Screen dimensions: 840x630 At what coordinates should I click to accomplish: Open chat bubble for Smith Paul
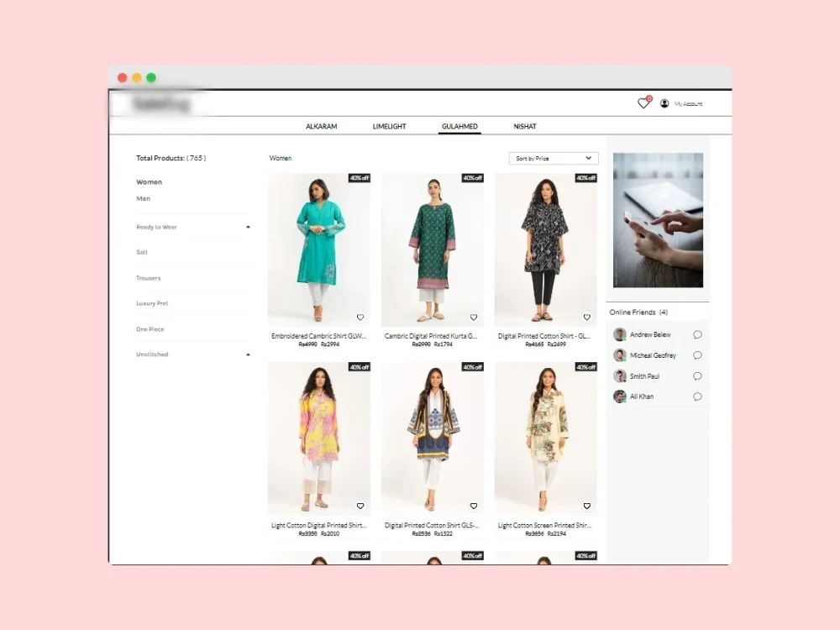[697, 376]
